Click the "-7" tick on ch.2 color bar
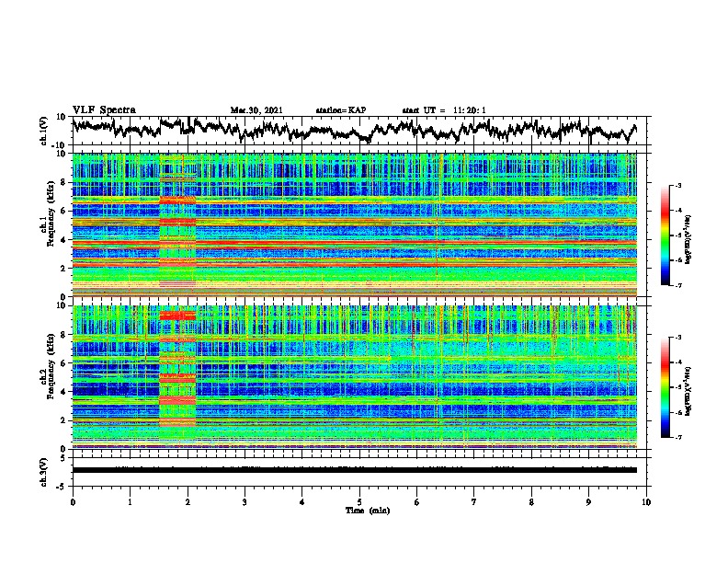The image size is (728, 563). pyautogui.click(x=677, y=438)
